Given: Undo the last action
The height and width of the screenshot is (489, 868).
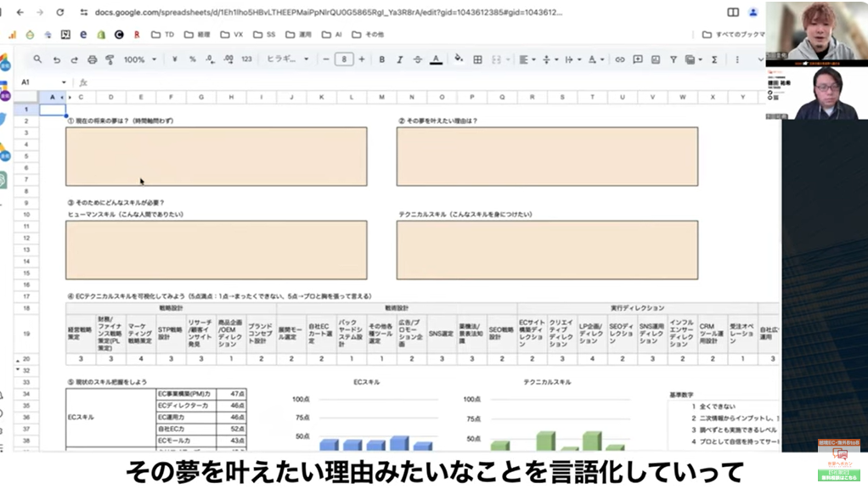Looking at the screenshot, I should 56,59.
